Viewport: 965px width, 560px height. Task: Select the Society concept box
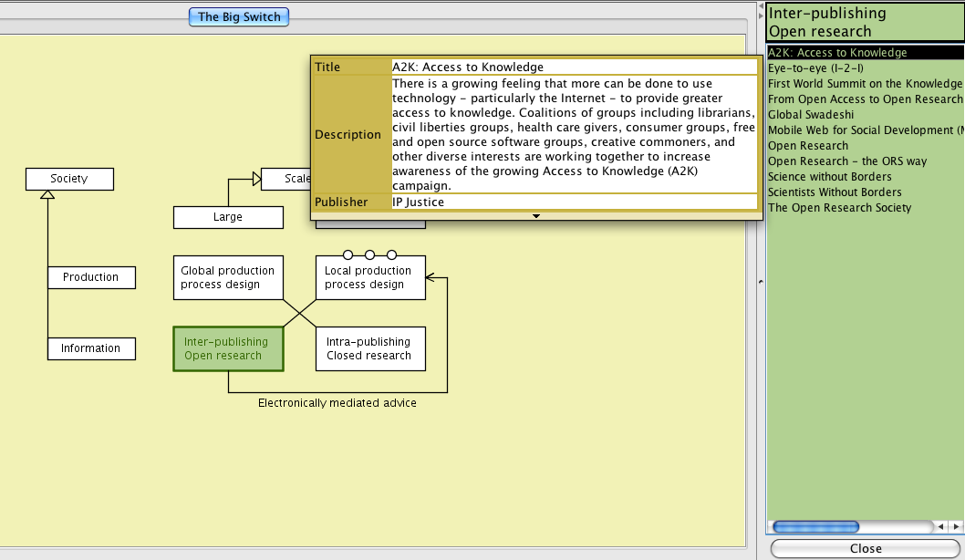tap(69, 179)
